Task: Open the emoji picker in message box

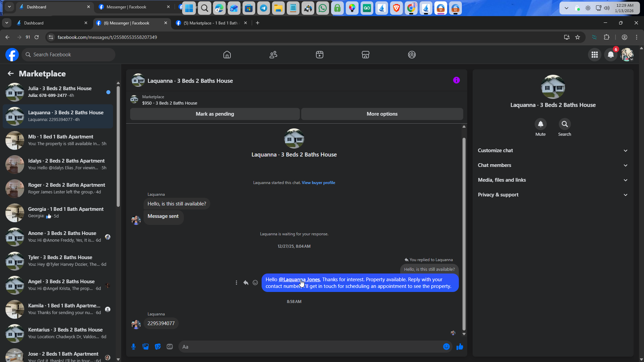Action: pyautogui.click(x=446, y=347)
